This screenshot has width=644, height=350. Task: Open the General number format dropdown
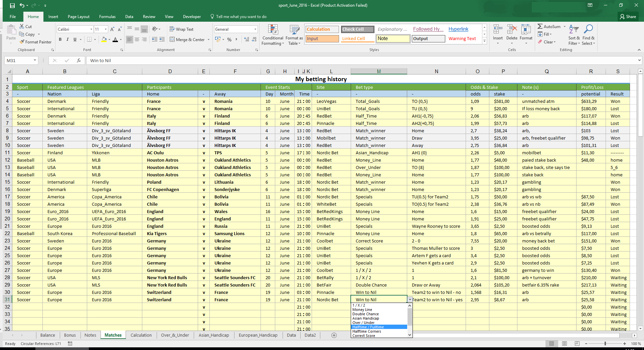pyautogui.click(x=255, y=29)
